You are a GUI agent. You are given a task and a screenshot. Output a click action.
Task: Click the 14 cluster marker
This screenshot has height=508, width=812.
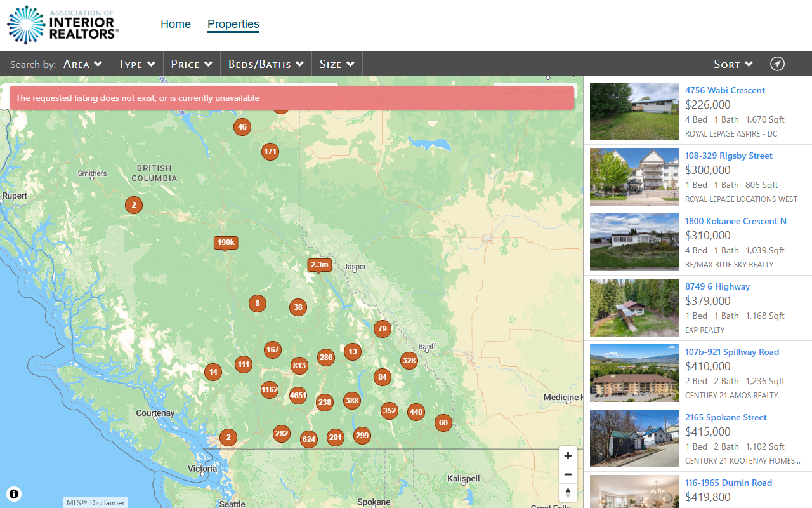(x=213, y=373)
